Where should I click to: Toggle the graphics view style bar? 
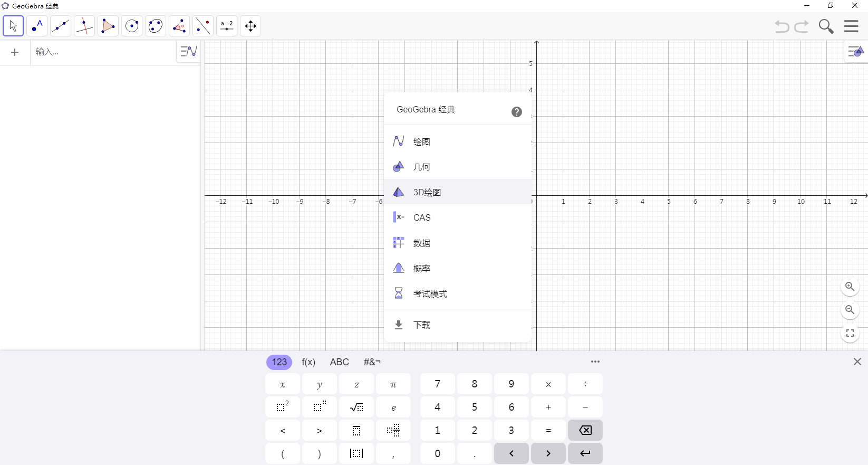855,52
